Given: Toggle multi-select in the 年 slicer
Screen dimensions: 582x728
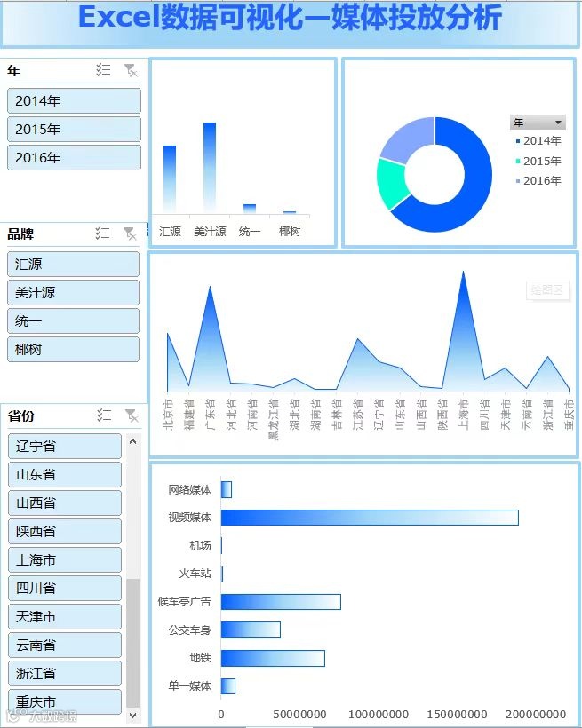Looking at the screenshot, I should [103, 70].
